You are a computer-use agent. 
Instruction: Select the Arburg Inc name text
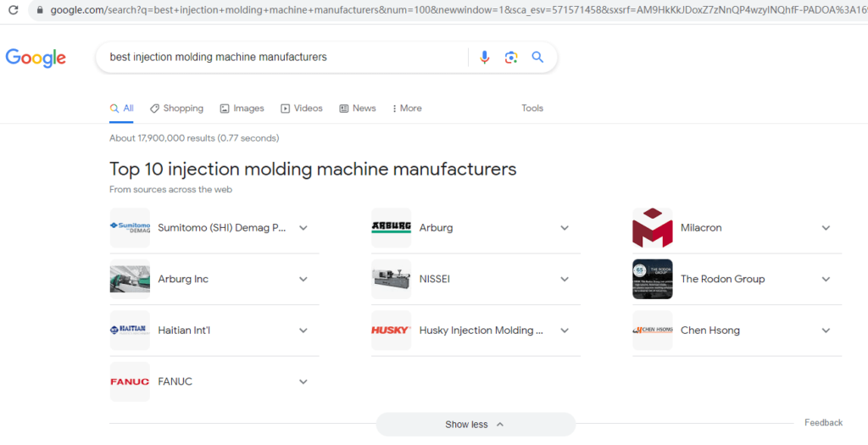183,279
